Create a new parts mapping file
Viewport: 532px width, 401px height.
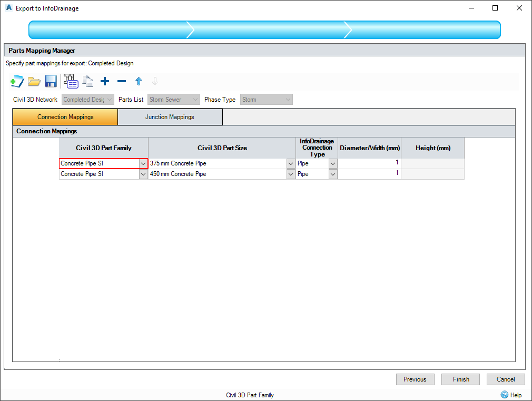coord(17,82)
